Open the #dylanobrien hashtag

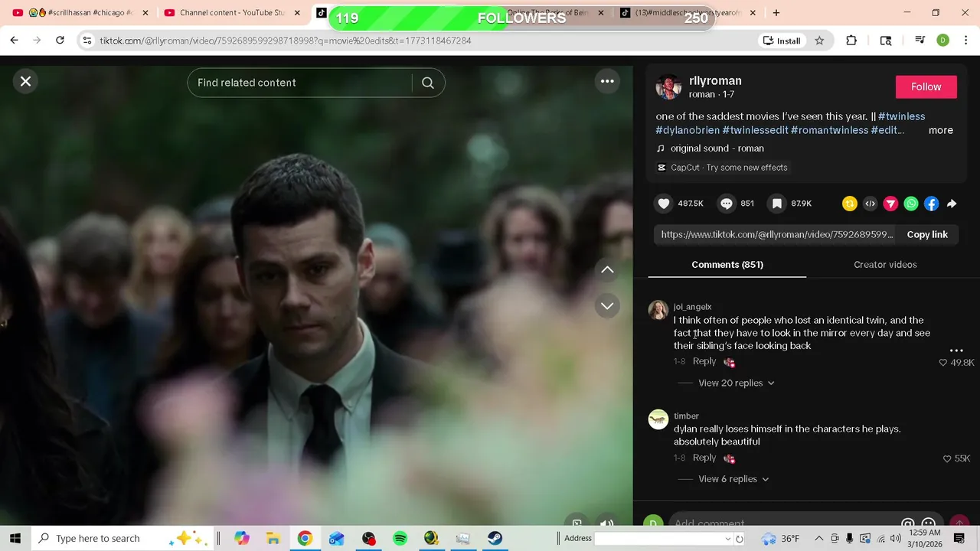click(x=688, y=130)
